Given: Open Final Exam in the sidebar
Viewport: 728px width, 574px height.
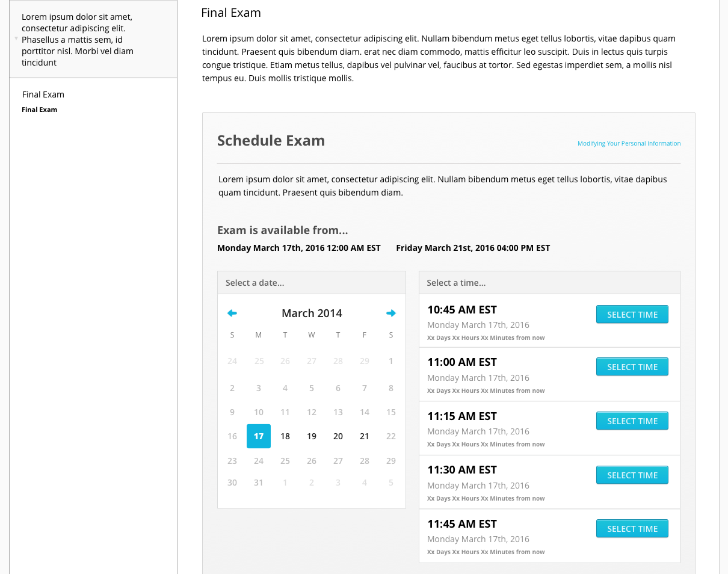Looking at the screenshot, I should pyautogui.click(x=43, y=94).
